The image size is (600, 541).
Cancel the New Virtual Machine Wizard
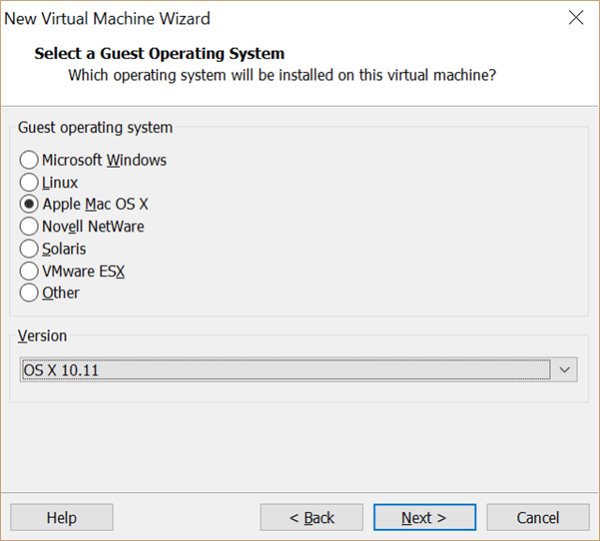click(x=538, y=517)
